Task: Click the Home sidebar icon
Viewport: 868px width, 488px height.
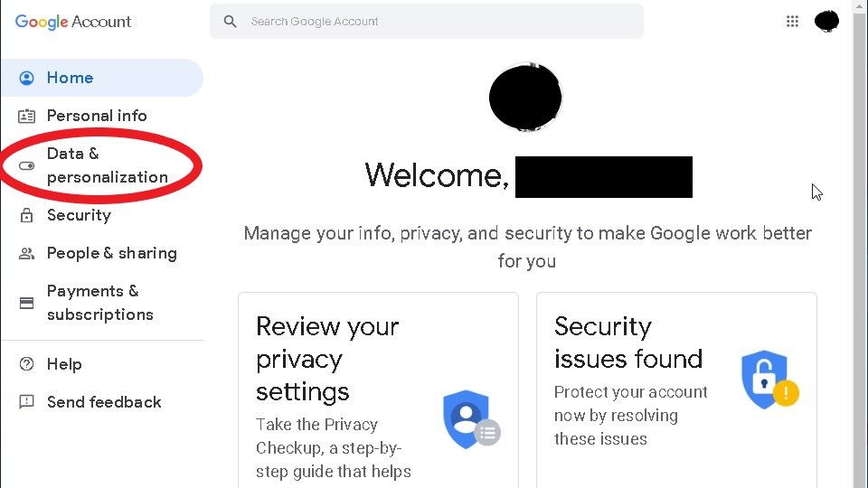Action: point(27,78)
